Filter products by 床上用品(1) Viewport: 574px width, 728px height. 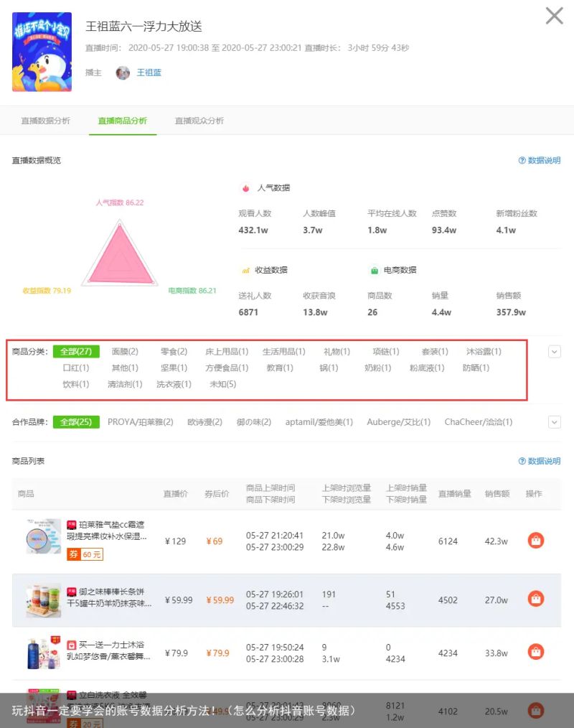[x=227, y=352]
